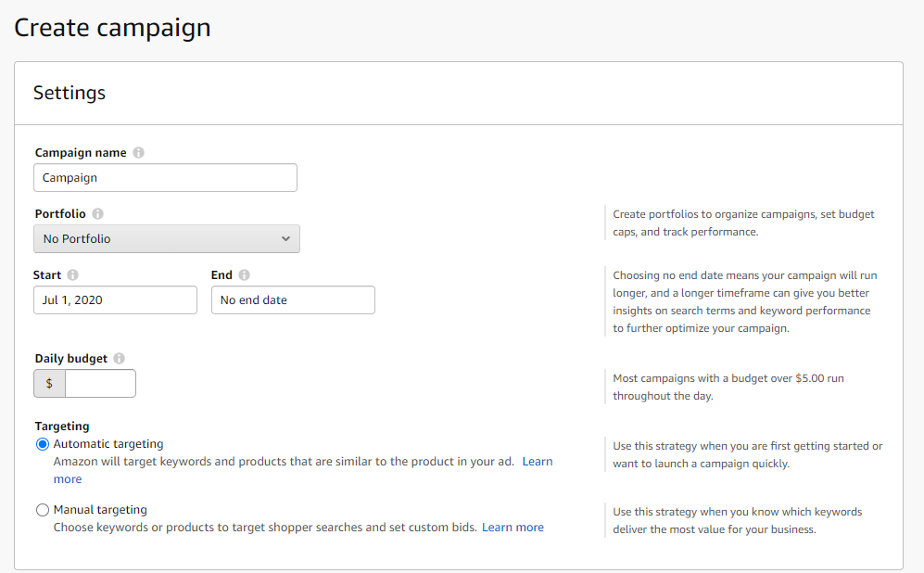Viewport: 924px width, 573px height.
Task: Focus the Daily budget amount field
Action: click(100, 383)
